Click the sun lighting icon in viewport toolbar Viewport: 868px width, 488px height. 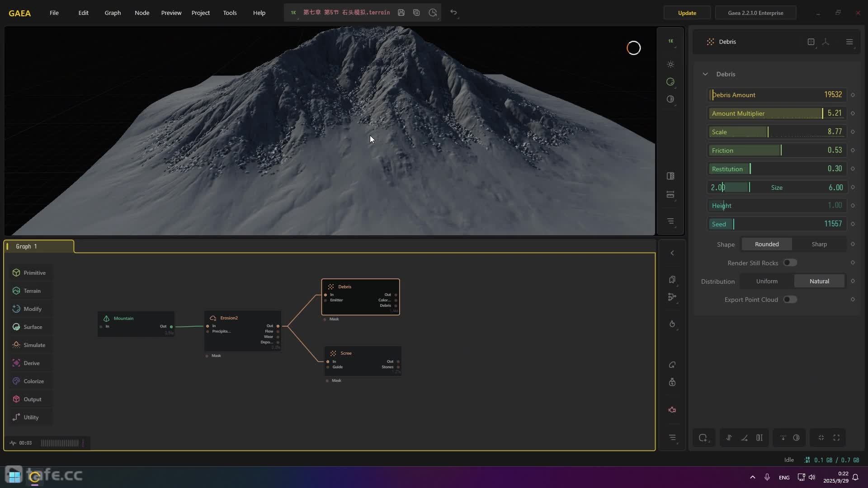pos(670,65)
